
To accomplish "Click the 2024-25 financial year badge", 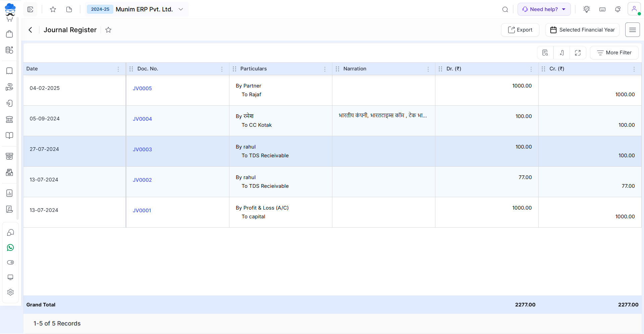I will (x=100, y=9).
